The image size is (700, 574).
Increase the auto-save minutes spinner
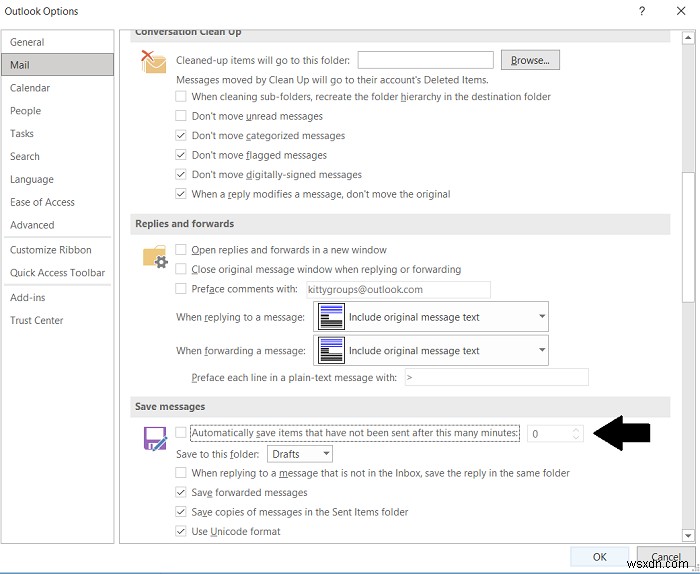576,430
